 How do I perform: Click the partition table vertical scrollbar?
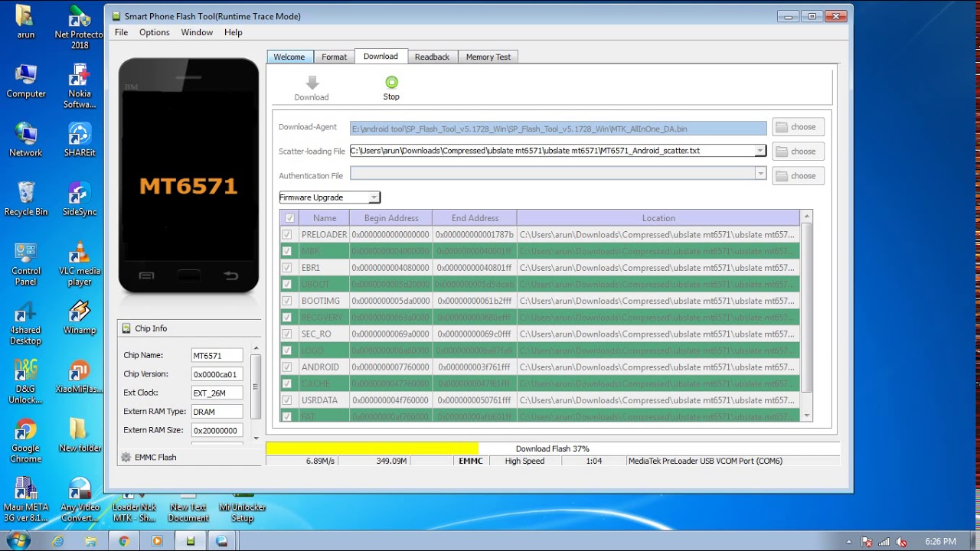806,315
